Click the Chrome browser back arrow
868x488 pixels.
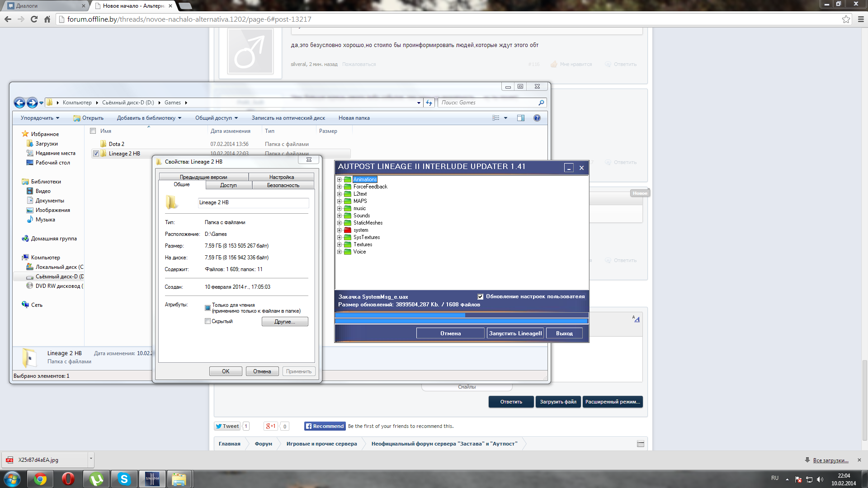8,19
